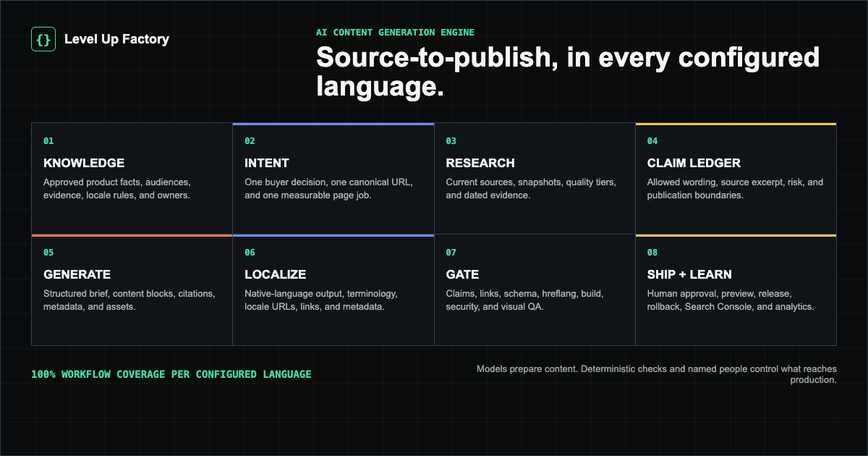Screen dimensions: 868x456
Task: Click the 'Approved product facts' description
Action: pyautogui.click(x=117, y=189)
